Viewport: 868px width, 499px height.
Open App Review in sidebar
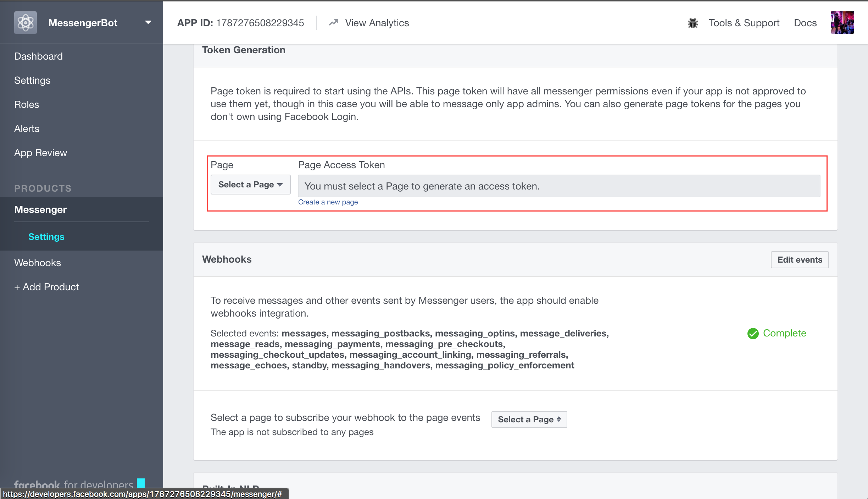coord(40,153)
